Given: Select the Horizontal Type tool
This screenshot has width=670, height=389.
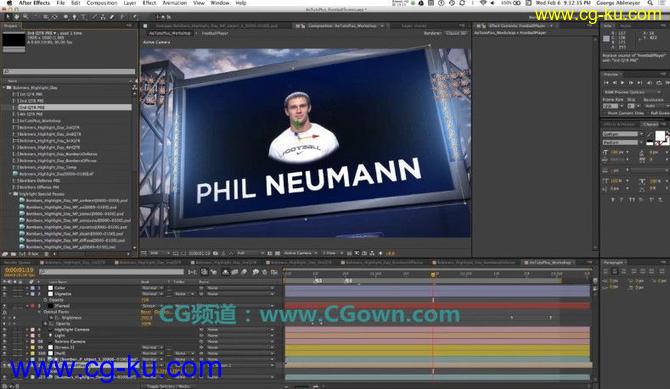Looking at the screenshot, I should point(83,17).
